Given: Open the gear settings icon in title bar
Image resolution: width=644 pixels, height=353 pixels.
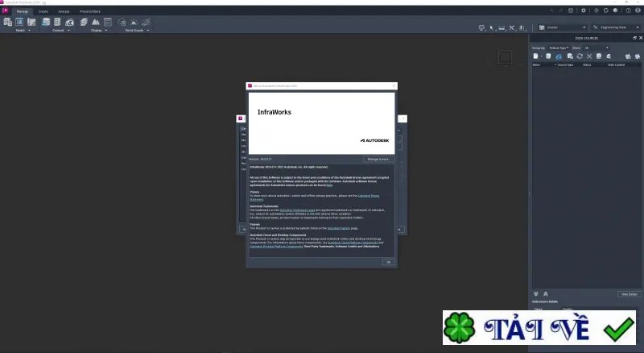Looking at the screenshot, I should (x=583, y=10).
